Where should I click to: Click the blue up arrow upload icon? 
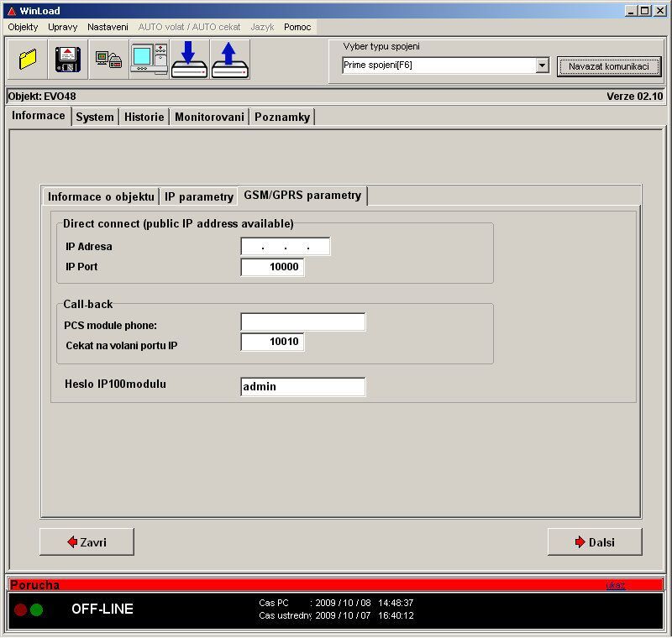[229, 59]
